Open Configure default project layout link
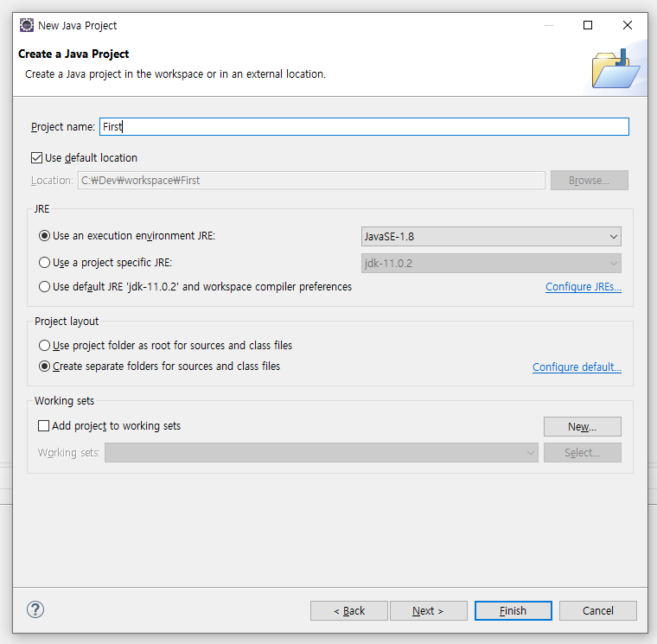Image resolution: width=657 pixels, height=644 pixels. tap(577, 367)
